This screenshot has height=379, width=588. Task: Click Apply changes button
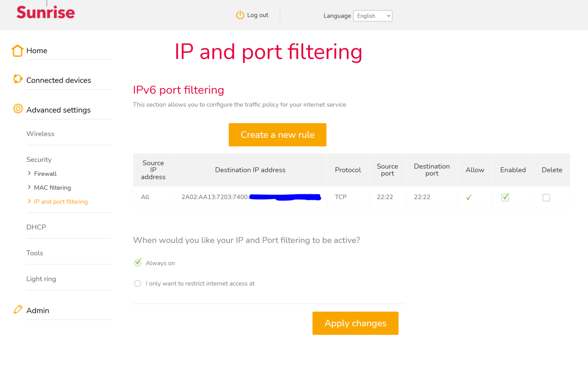pyautogui.click(x=355, y=323)
